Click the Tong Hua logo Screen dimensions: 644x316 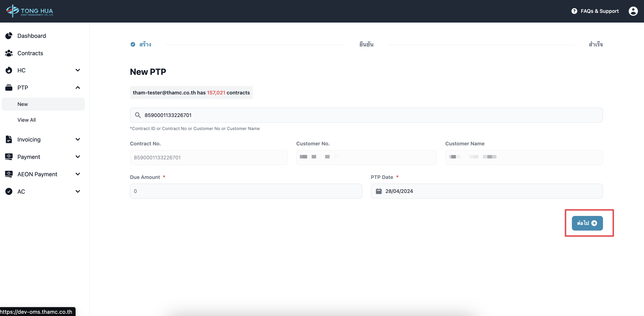30,11
